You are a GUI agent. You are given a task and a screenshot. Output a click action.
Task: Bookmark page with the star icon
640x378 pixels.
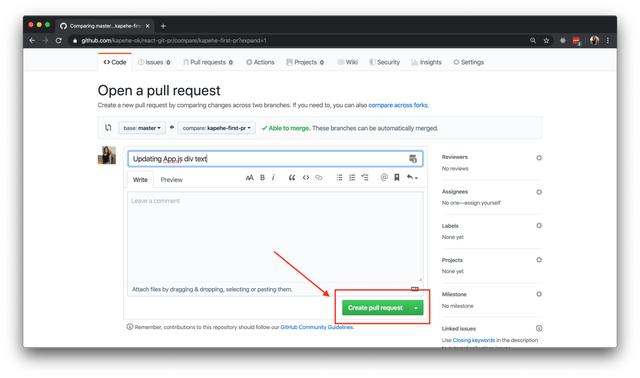[x=546, y=40]
